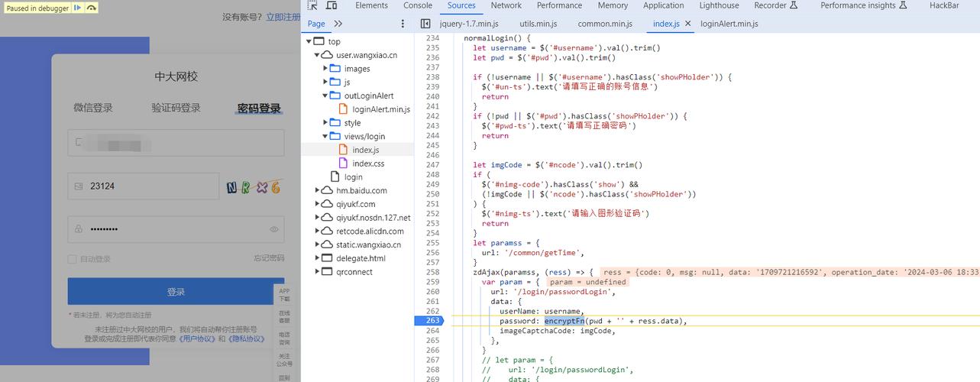Close the index.js editor tab
This screenshot has width=980, height=382.
point(688,24)
